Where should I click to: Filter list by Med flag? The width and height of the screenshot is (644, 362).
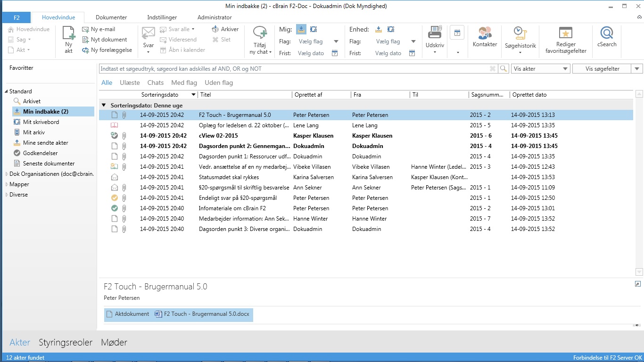coord(184,82)
